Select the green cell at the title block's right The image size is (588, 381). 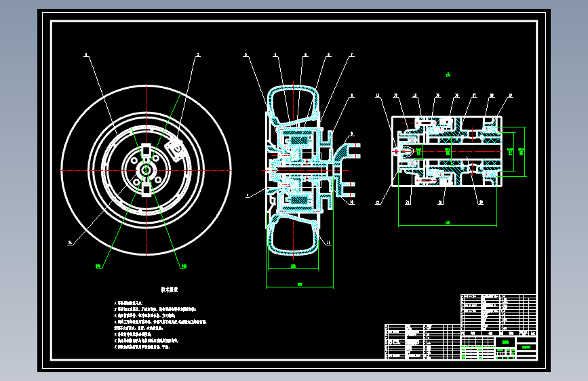pyautogui.click(x=526, y=347)
